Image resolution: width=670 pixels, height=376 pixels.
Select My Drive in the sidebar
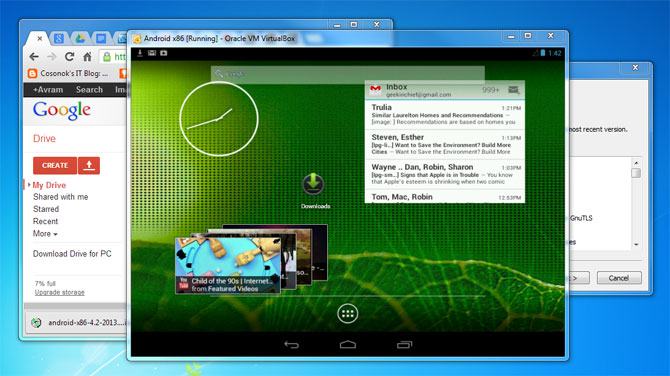(x=49, y=185)
